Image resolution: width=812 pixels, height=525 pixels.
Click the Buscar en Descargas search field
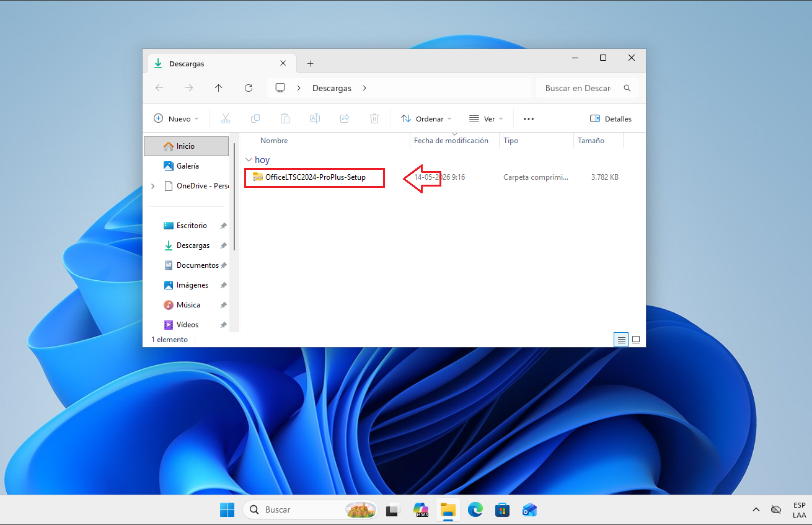(x=587, y=88)
